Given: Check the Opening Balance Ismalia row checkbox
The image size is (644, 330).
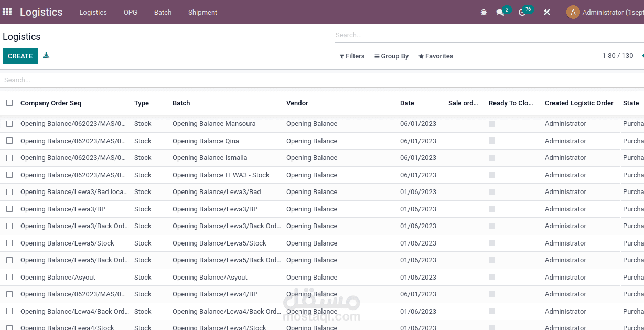Looking at the screenshot, I should (9, 158).
